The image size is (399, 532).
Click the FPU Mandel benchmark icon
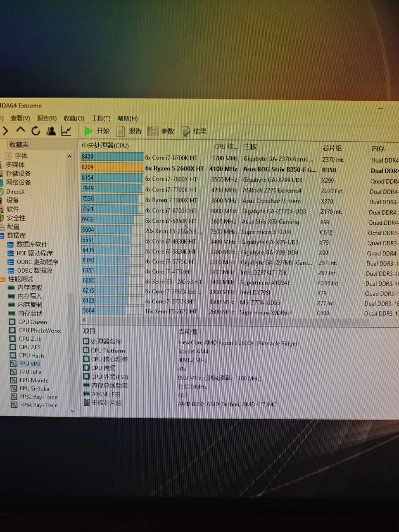click(14, 380)
